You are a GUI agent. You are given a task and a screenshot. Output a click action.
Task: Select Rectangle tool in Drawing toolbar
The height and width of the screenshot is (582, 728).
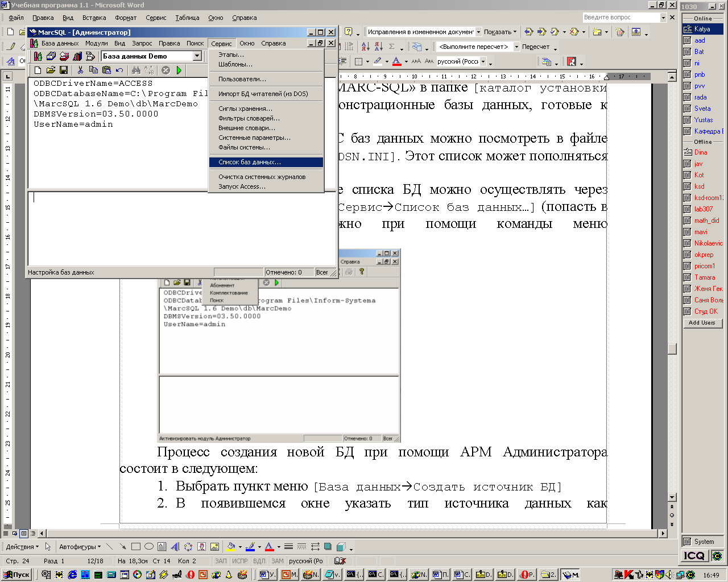coord(136,547)
